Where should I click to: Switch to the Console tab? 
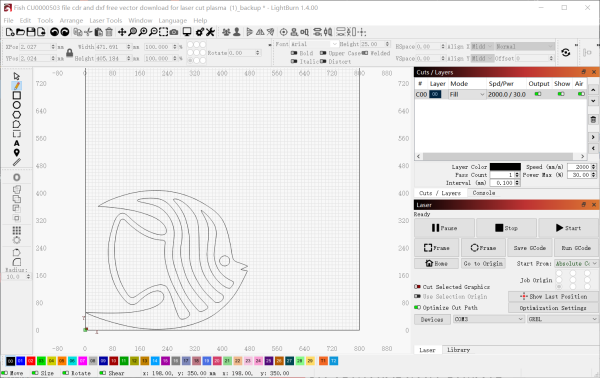(484, 193)
